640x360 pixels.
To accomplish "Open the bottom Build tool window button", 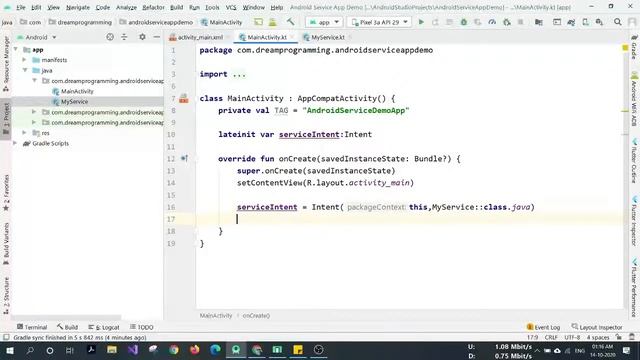I will (67, 327).
